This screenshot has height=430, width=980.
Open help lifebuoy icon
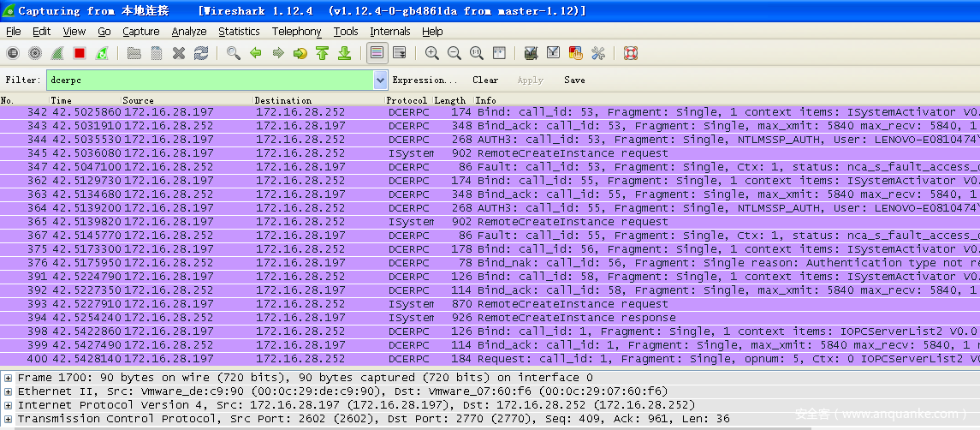point(631,53)
